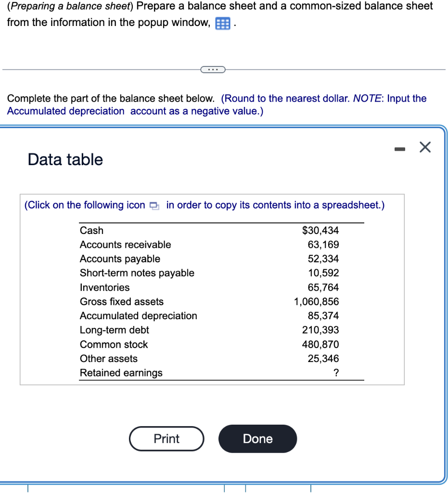Image resolution: width=448 pixels, height=493 pixels.
Task: Click the copy-to-spreadsheet icon in the popup
Action: point(154,205)
